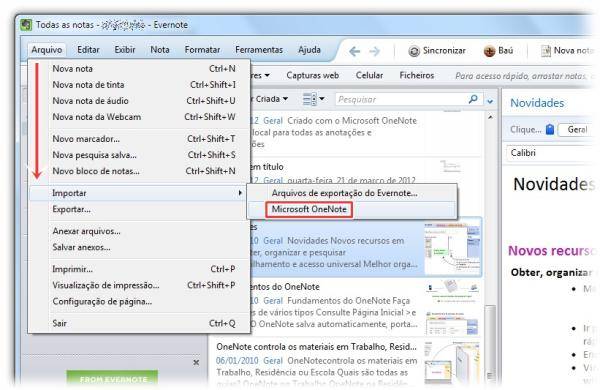Open the Baú trunk icon
This screenshot has height=390, width=600.
pyautogui.click(x=489, y=51)
